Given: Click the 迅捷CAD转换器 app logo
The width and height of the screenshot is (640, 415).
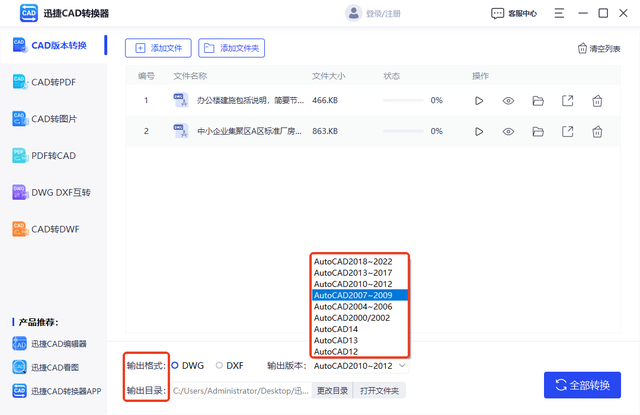Looking at the screenshot, I should pyautogui.click(x=29, y=13).
